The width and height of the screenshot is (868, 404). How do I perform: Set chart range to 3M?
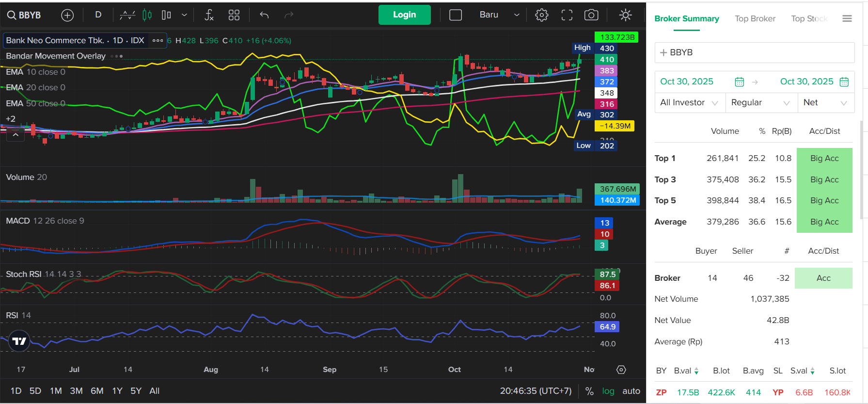tap(76, 391)
